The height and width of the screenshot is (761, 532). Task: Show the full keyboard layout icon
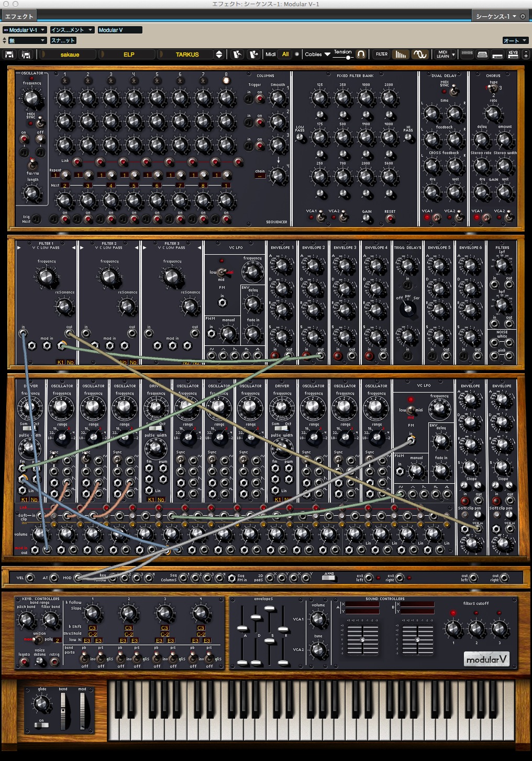coord(467,55)
